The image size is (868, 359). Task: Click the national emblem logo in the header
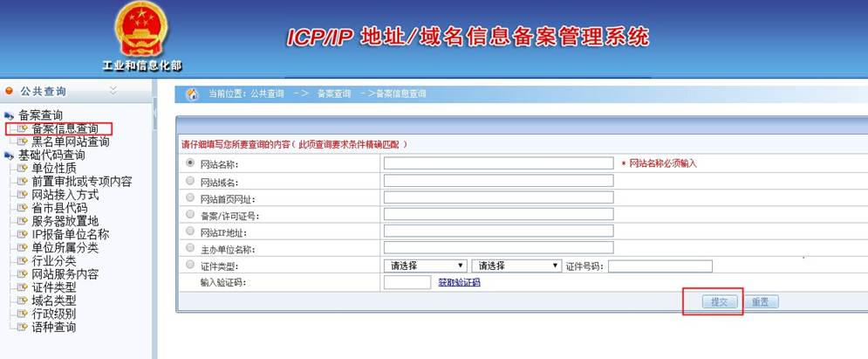click(x=139, y=29)
